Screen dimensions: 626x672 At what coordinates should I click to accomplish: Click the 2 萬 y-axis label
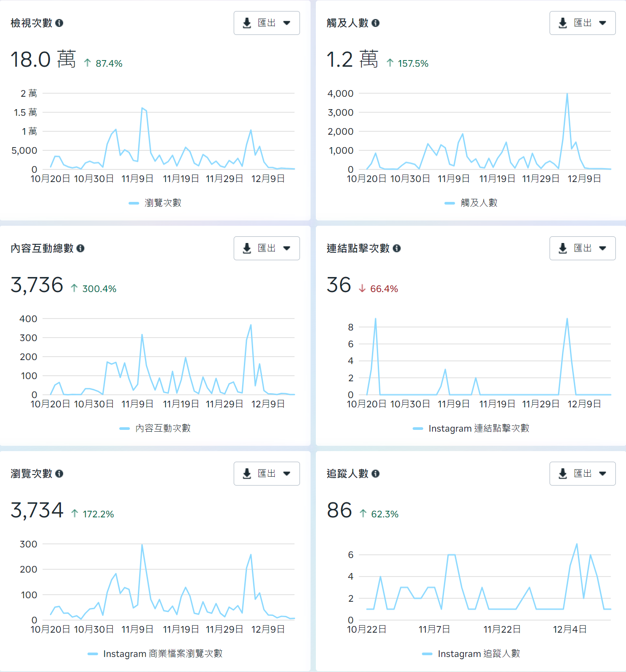(x=29, y=93)
